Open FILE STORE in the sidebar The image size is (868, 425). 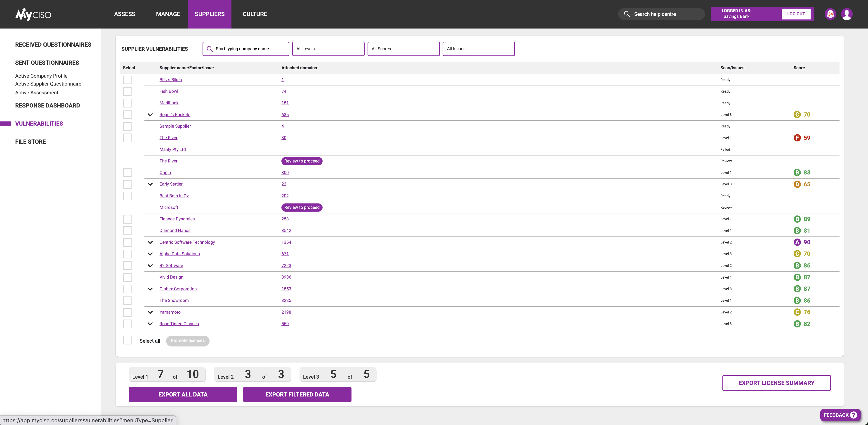coord(31,142)
